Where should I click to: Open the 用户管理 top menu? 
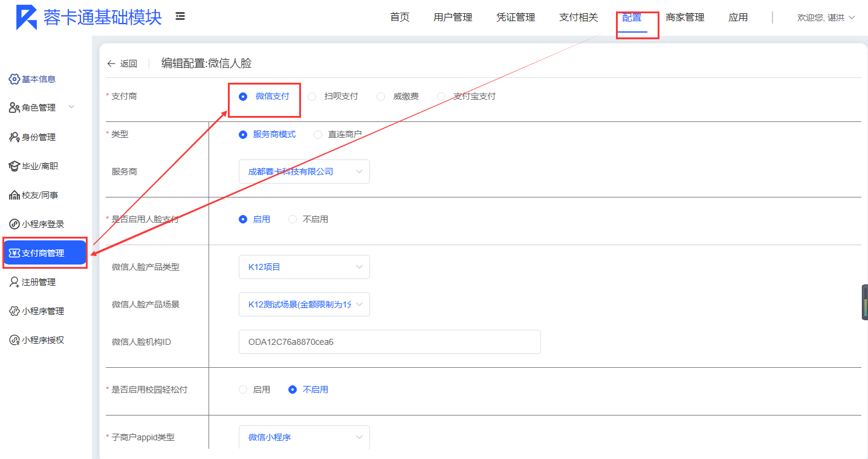(453, 18)
